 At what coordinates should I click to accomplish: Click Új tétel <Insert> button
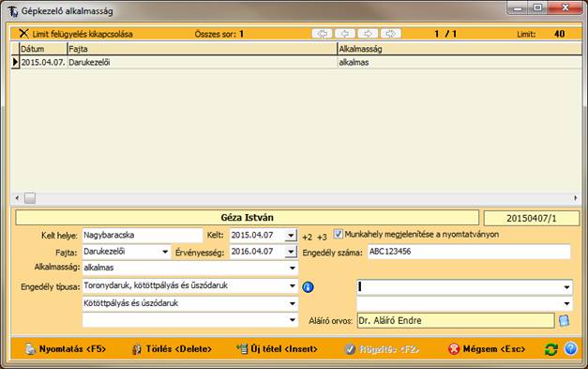pos(277,348)
